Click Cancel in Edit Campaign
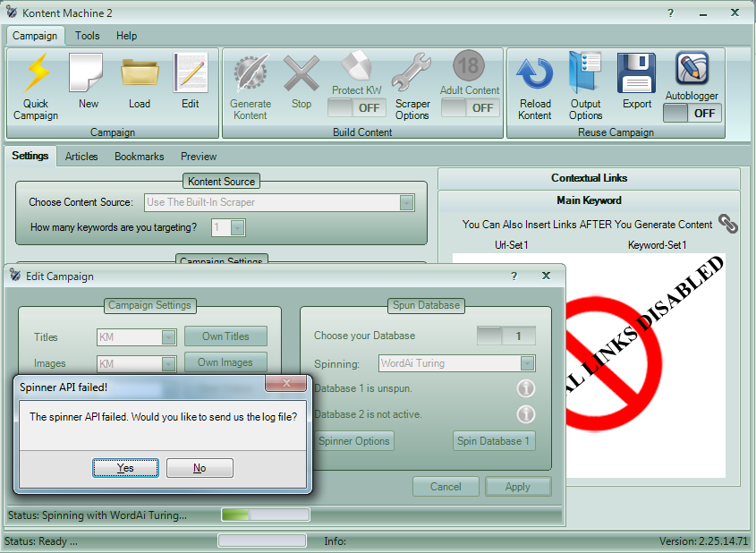This screenshot has height=553, width=756. pos(446,487)
